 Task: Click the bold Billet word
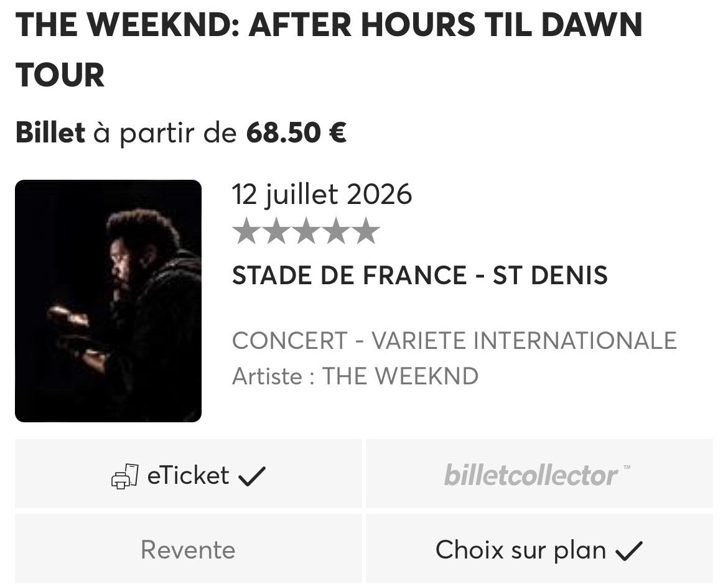coord(50,132)
